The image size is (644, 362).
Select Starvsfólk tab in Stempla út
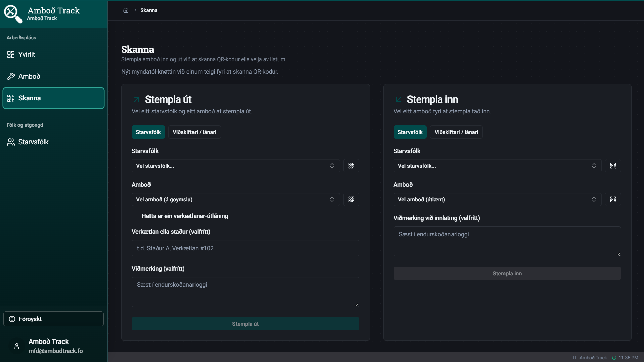pos(148,132)
